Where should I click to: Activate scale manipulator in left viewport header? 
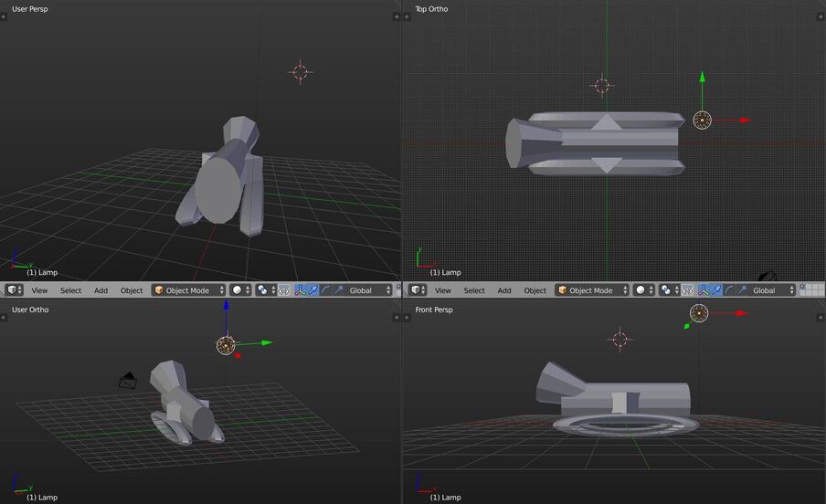coord(339,290)
